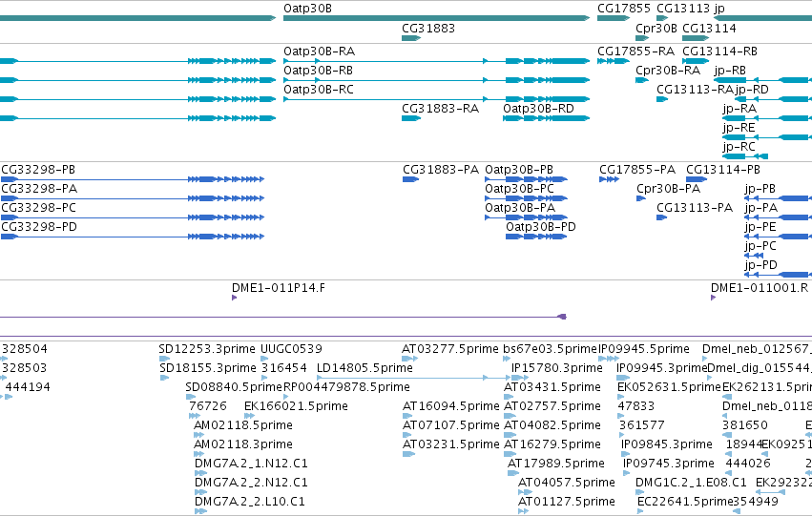
Task: Click the jp-PB protein label
Action: pos(760,189)
